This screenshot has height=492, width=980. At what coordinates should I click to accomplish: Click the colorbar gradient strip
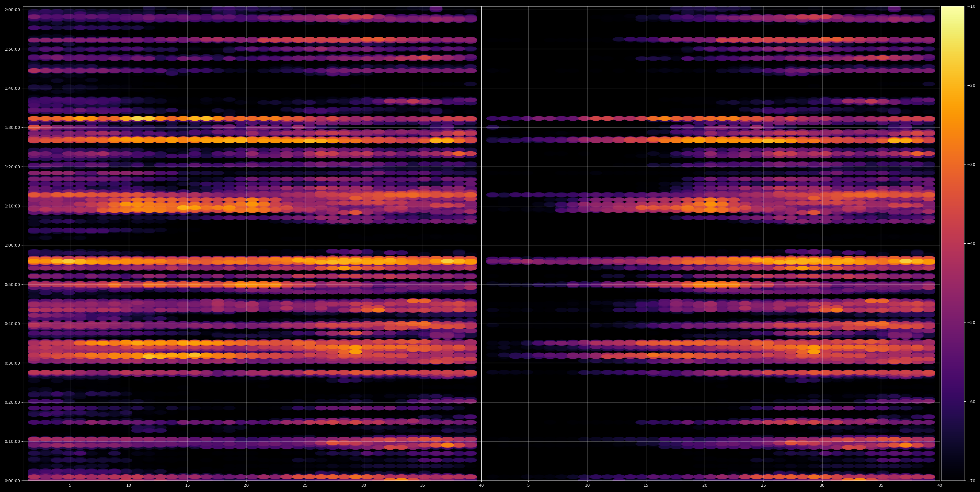pyautogui.click(x=953, y=244)
